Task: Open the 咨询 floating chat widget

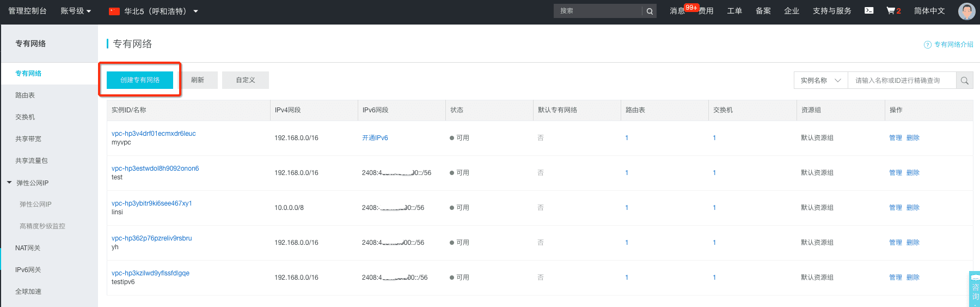Action: (975, 289)
